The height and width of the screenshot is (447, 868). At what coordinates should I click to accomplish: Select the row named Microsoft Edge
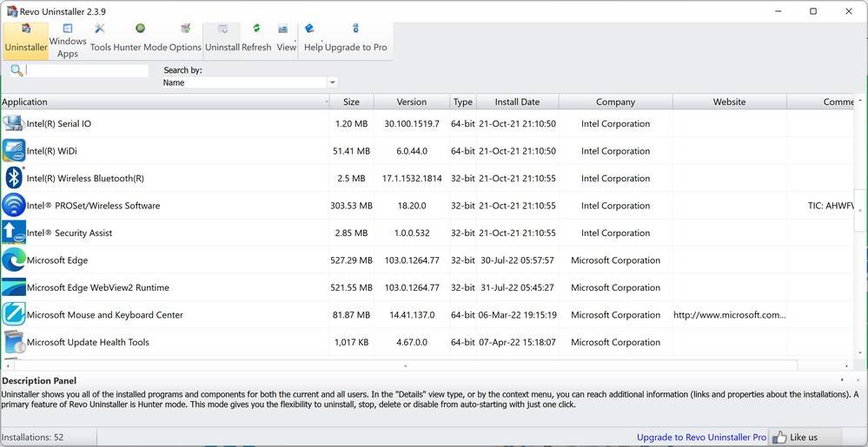(427, 260)
